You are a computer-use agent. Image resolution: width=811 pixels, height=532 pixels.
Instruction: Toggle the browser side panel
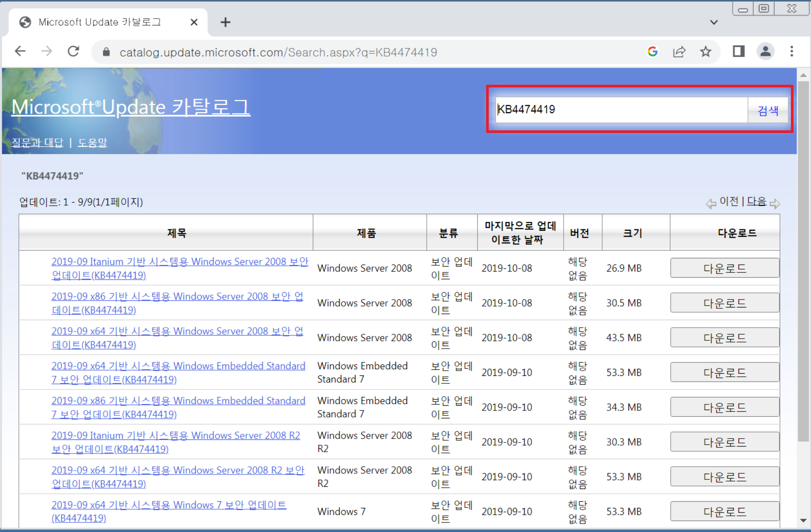coord(739,52)
